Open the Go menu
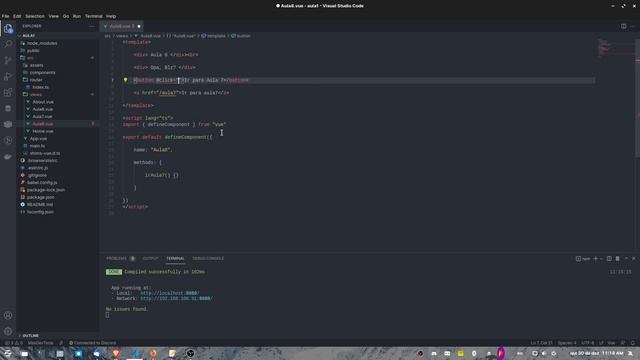 point(66,16)
